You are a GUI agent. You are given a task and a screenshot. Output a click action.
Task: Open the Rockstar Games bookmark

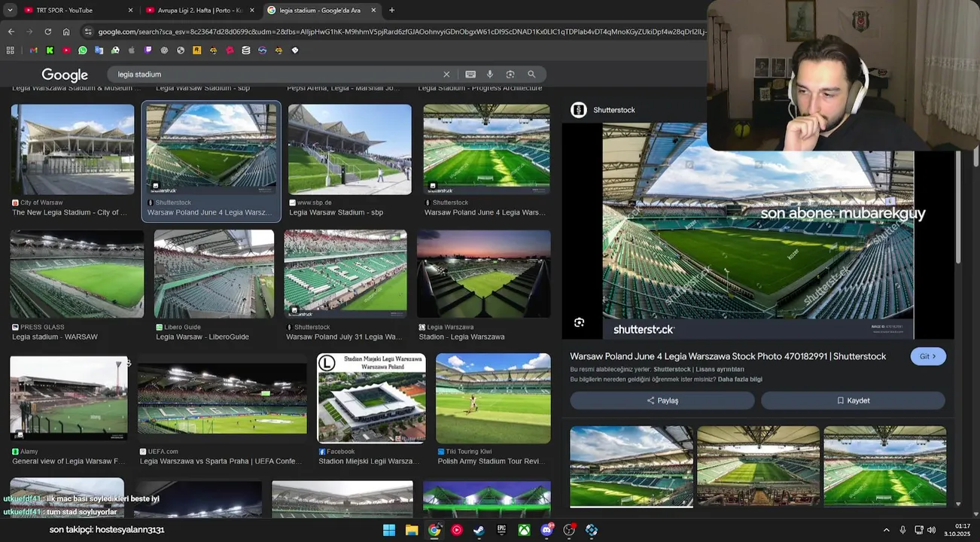[x=196, y=50]
